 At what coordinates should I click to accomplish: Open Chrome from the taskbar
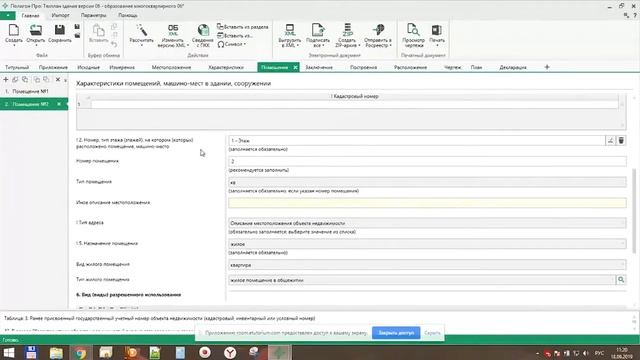(x=80, y=353)
